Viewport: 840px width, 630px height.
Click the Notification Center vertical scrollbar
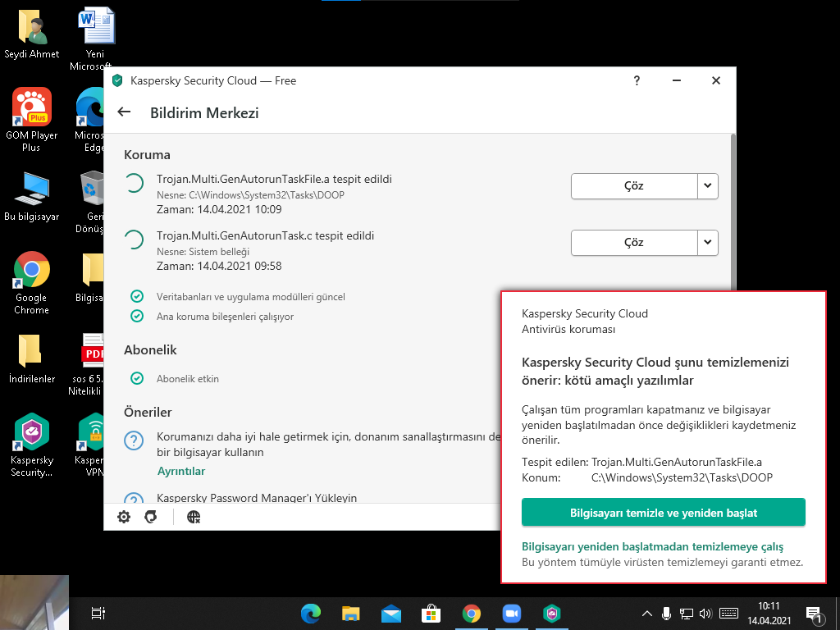[733, 213]
